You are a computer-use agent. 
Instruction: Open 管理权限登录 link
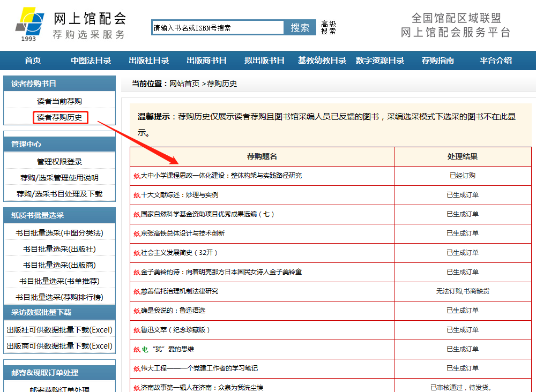[59, 162]
